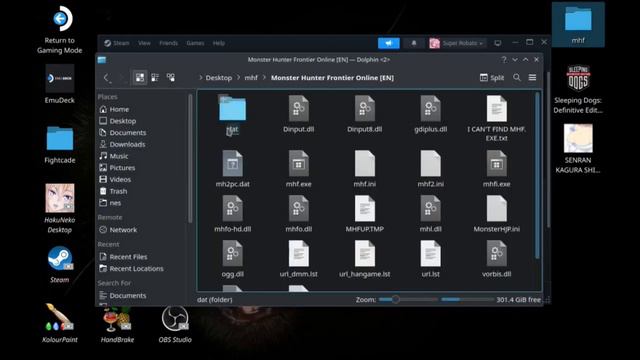The height and width of the screenshot is (360, 640).
Task: Open the mhf folder on desktop
Action: (578, 24)
